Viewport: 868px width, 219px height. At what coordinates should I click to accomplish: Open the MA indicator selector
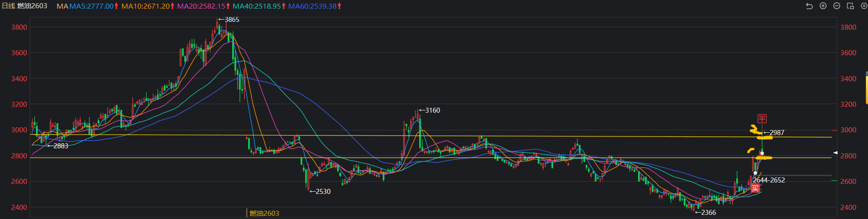tap(62, 6)
